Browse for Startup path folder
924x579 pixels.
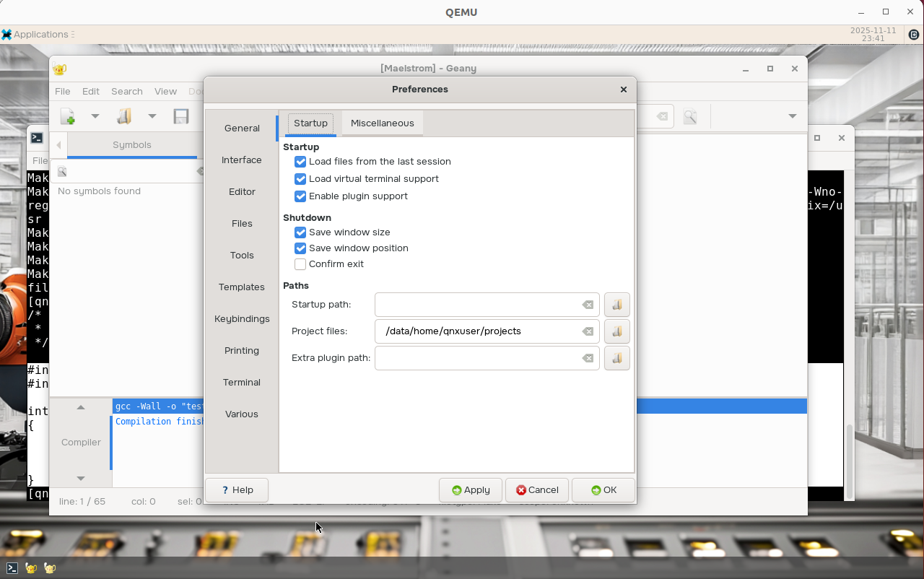(616, 305)
